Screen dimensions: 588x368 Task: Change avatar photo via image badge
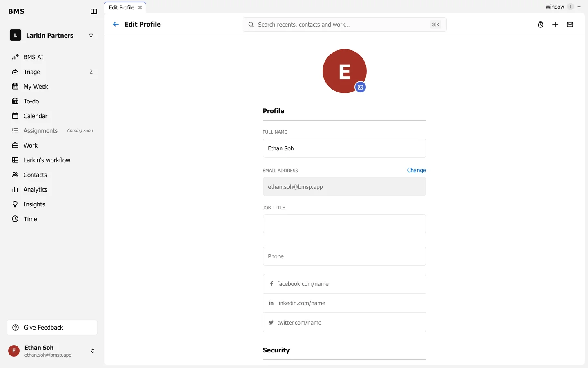tap(360, 87)
